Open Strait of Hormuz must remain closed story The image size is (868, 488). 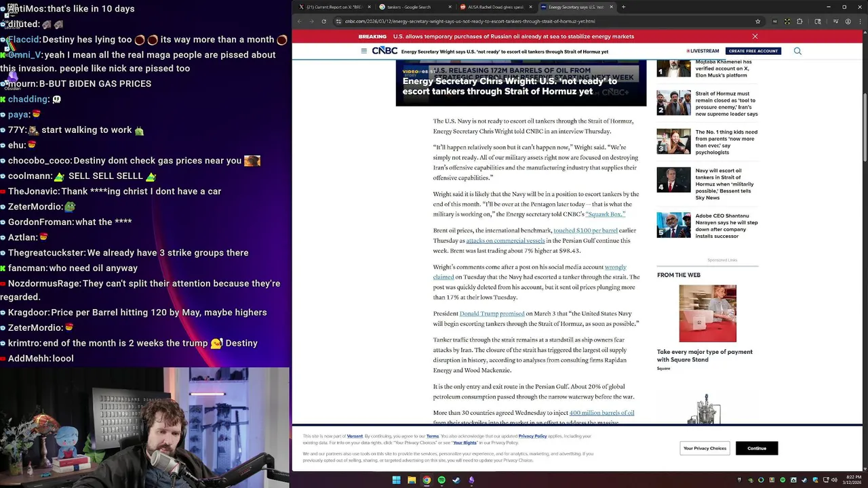(x=726, y=104)
